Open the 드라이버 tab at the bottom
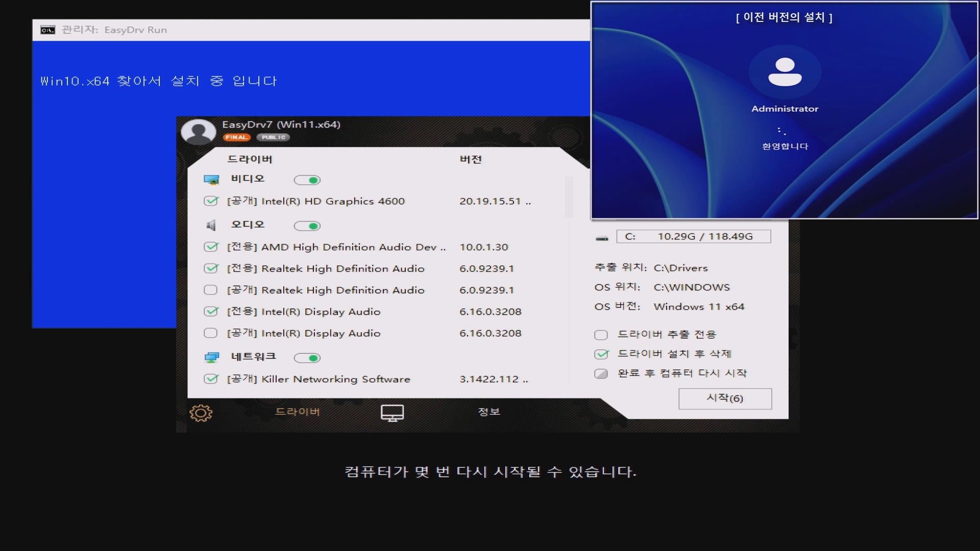 click(x=297, y=412)
